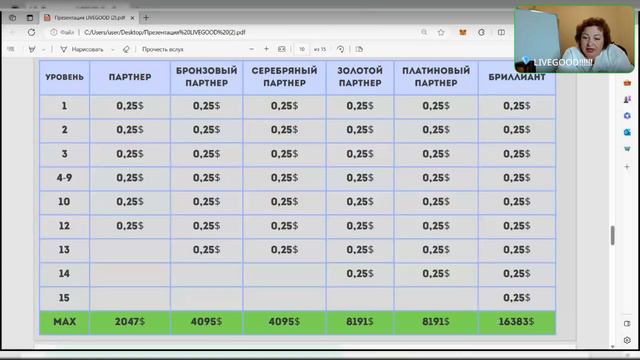Click the level 15 row label

tap(64, 298)
